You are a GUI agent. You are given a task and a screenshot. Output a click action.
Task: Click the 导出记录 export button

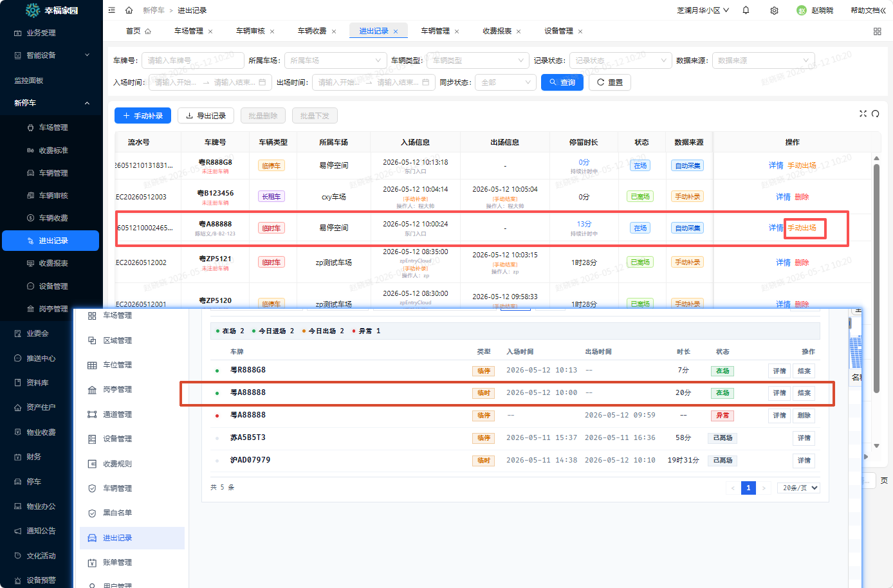206,116
